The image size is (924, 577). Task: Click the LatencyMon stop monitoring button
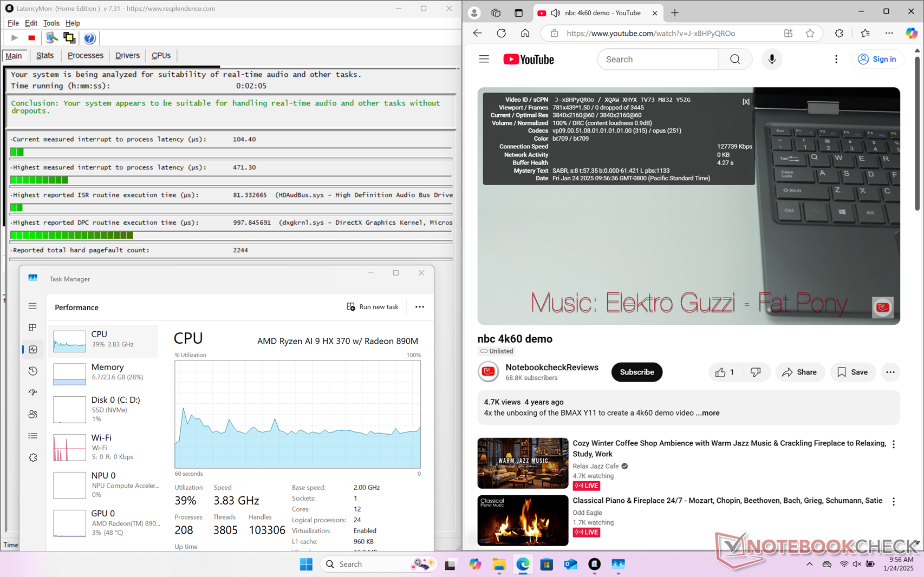pos(31,38)
